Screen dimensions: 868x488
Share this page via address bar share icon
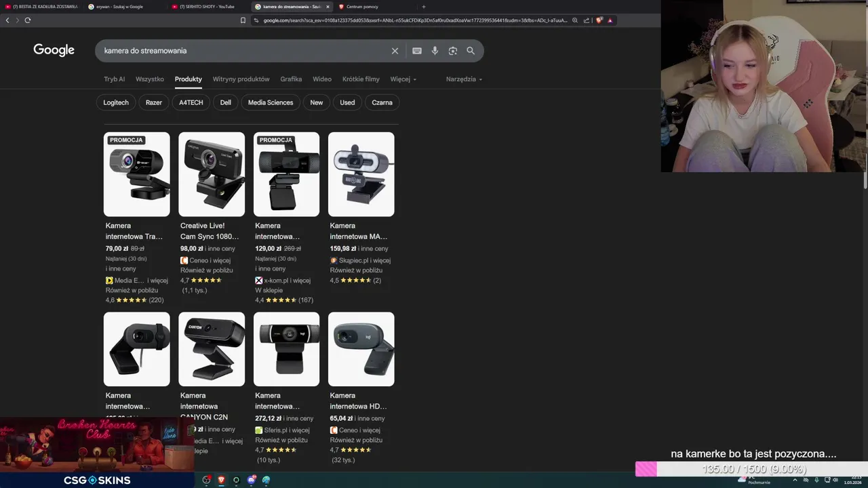click(587, 20)
